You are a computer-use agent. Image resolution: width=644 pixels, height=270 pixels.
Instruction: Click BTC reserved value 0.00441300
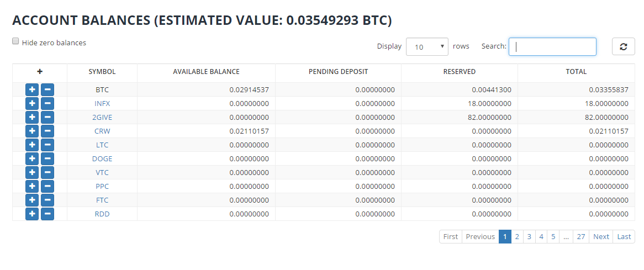[x=492, y=90]
